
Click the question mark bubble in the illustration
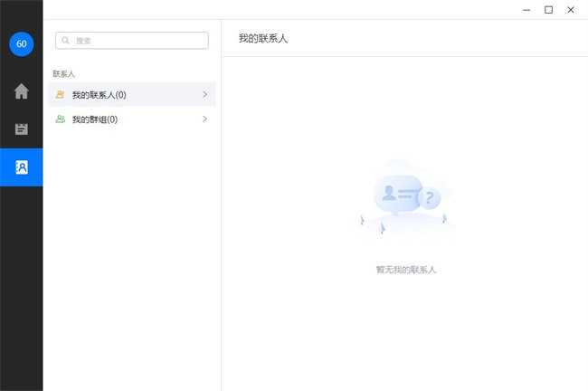[x=431, y=198]
